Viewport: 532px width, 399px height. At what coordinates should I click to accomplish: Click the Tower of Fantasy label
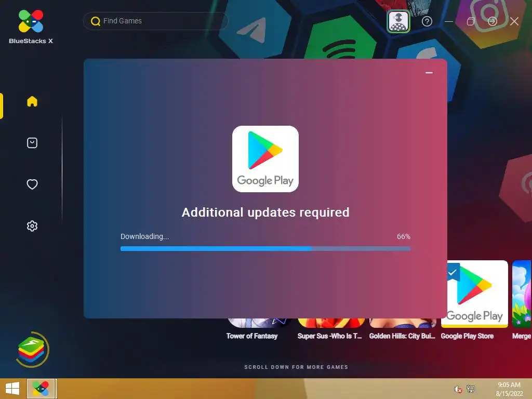click(x=252, y=336)
